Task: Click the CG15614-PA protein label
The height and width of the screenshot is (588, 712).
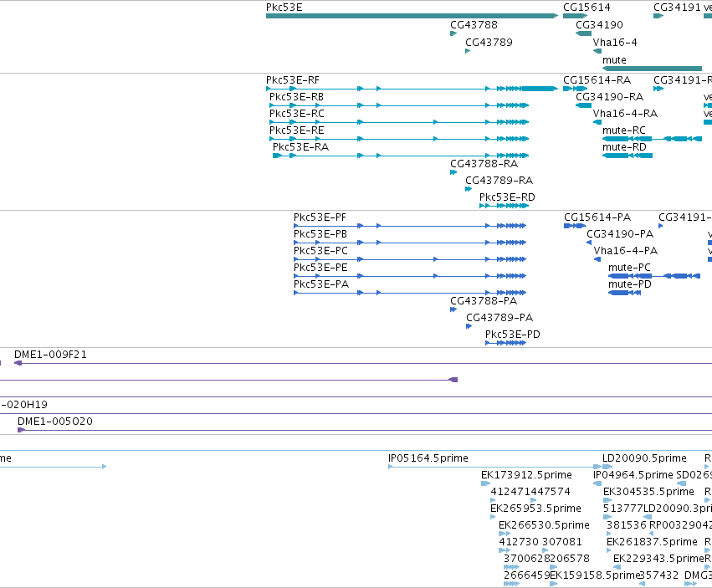Action: 597,217
